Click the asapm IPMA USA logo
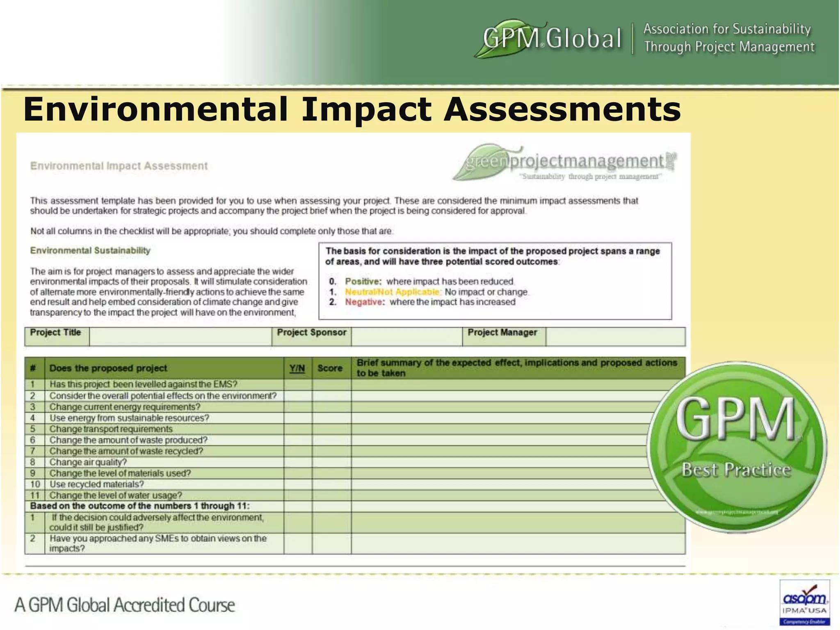The image size is (840, 630). coord(804,602)
